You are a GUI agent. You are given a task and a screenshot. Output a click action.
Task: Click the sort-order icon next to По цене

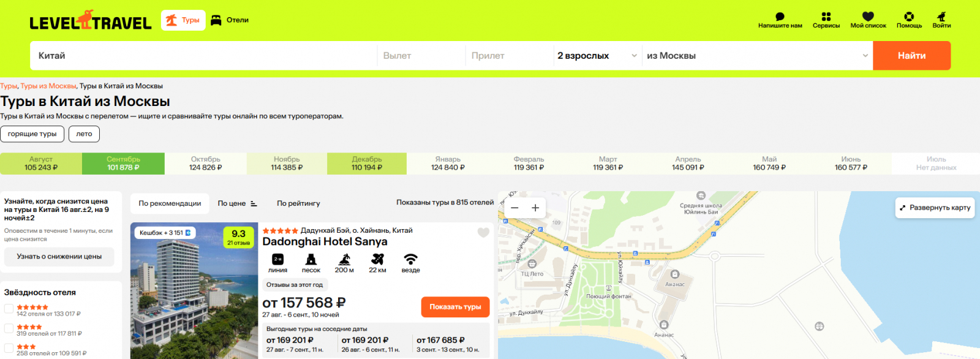254,203
